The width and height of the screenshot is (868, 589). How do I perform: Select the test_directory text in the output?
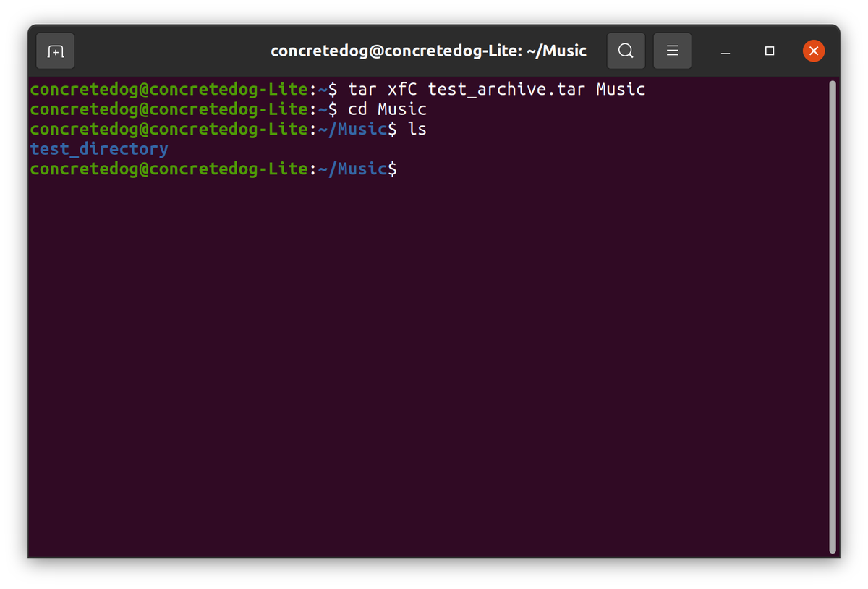98,148
